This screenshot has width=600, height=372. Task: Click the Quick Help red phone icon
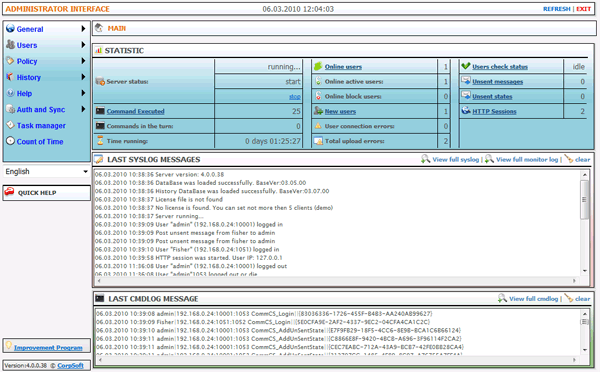click(9, 192)
